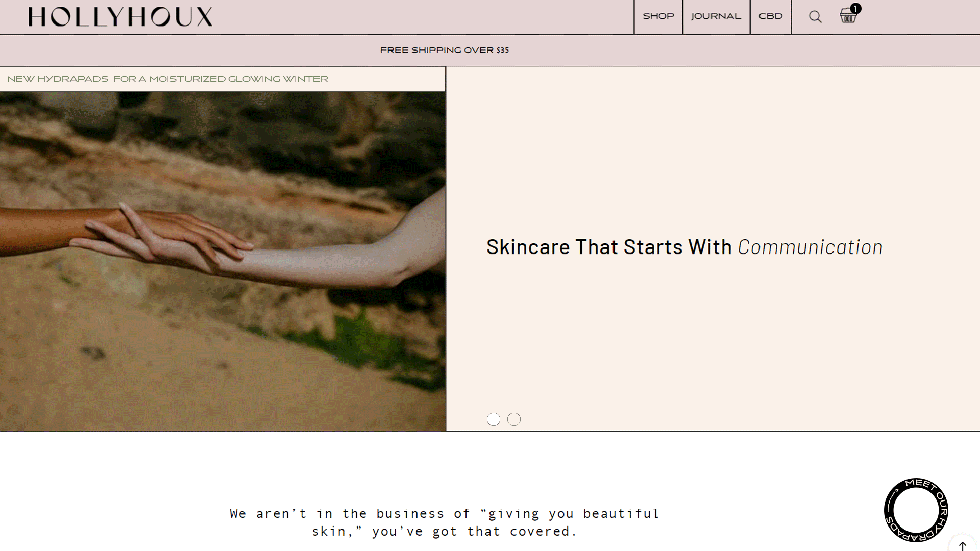The image size is (980, 551).
Task: Select the second carousel slide dot
Action: [x=514, y=419]
